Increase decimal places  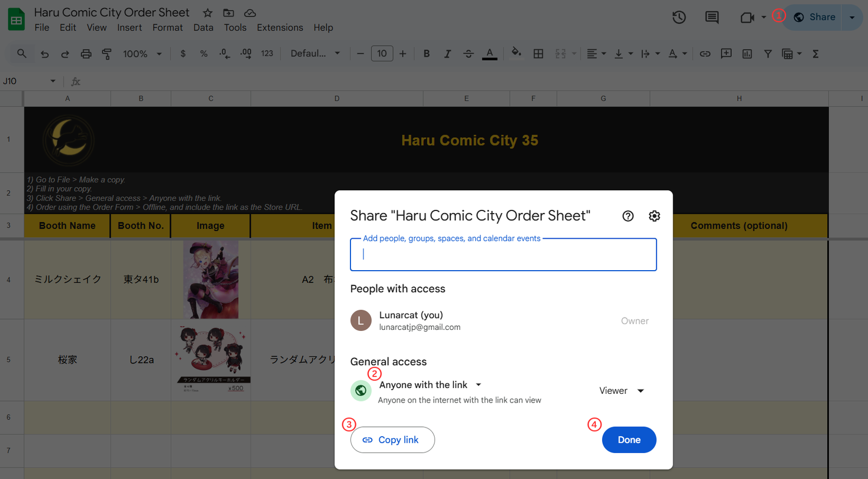pos(246,54)
